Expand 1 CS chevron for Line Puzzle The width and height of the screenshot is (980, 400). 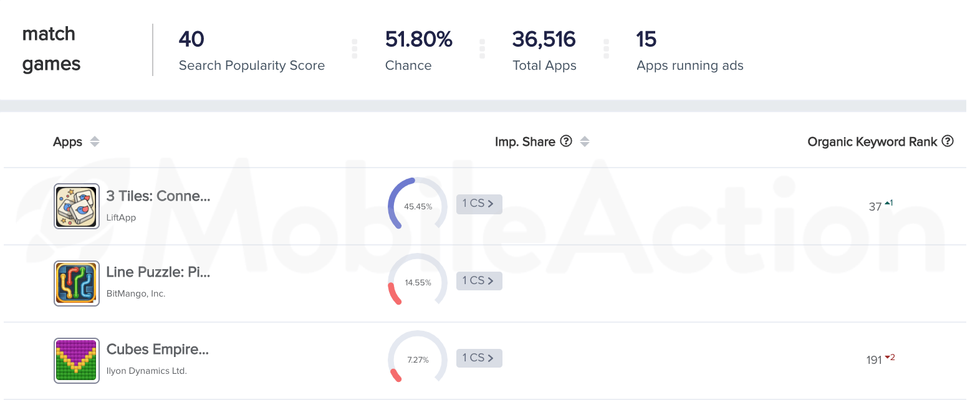coord(491,281)
